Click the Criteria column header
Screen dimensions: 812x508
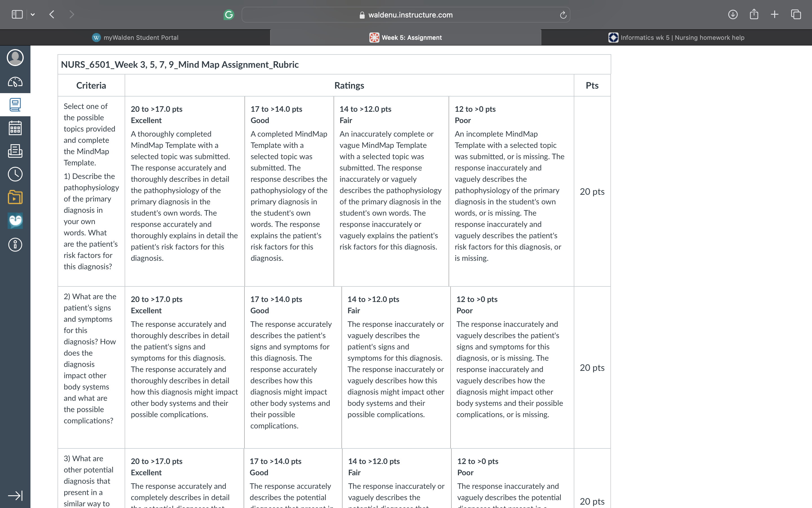coord(91,85)
